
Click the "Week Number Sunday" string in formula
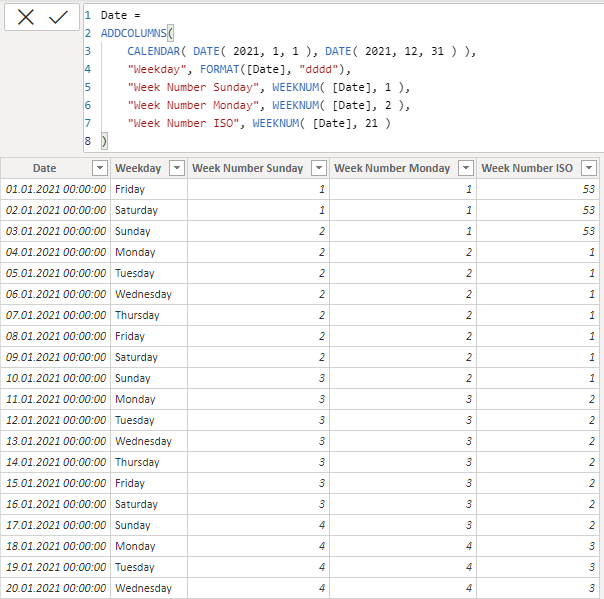pos(193,87)
